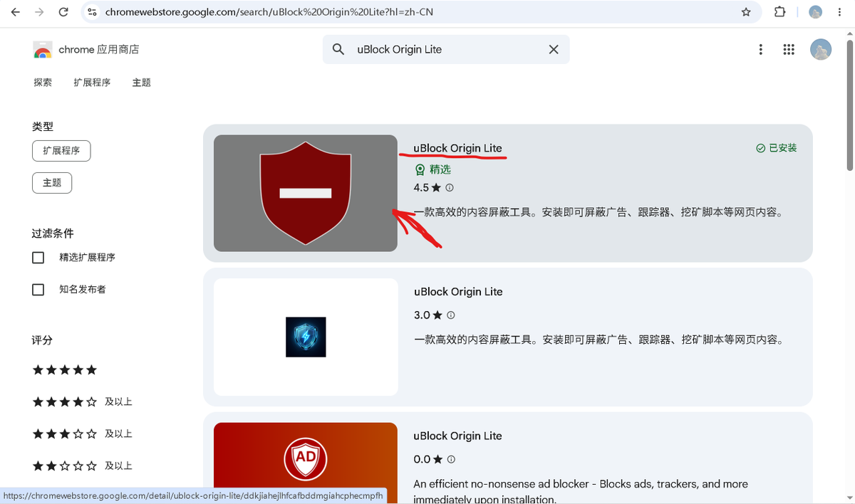Click the chrome 应用商店 title text
This screenshot has width=855, height=504.
click(99, 50)
